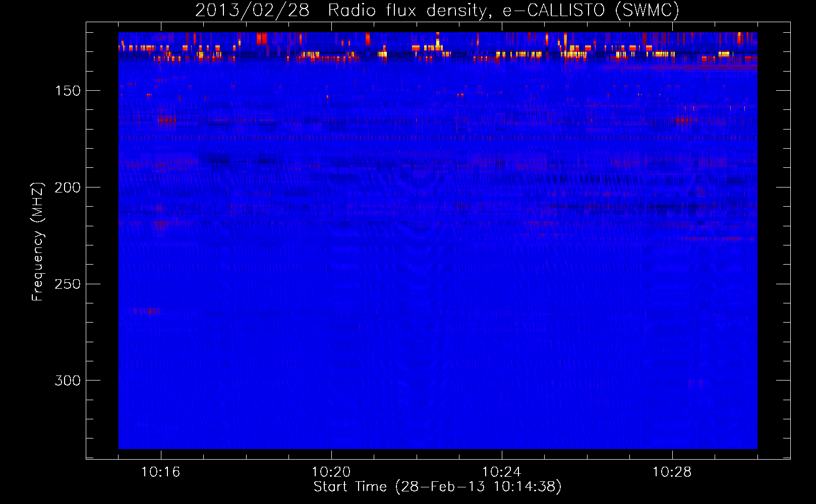816x504 pixels.
Task: Click the 'Start Time (28-Feb-13 10:14:38)' label
Action: point(437,487)
